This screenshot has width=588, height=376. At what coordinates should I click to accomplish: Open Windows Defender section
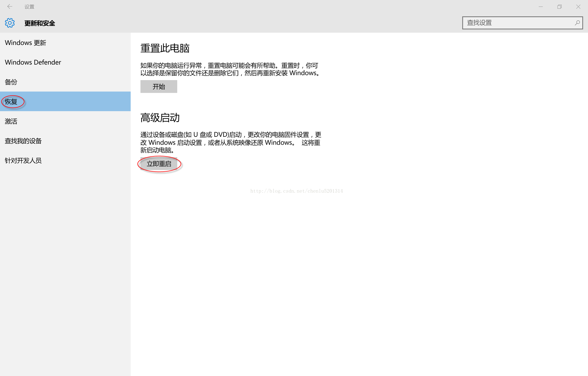point(65,62)
